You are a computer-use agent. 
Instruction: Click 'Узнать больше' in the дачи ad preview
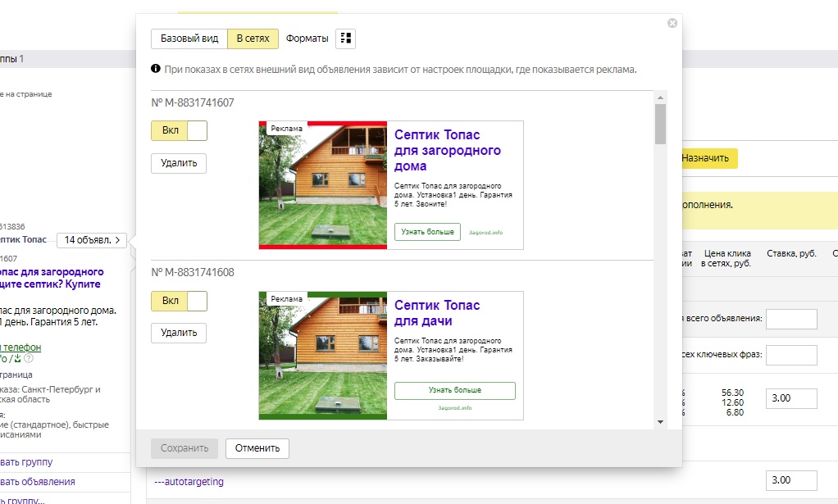454,390
